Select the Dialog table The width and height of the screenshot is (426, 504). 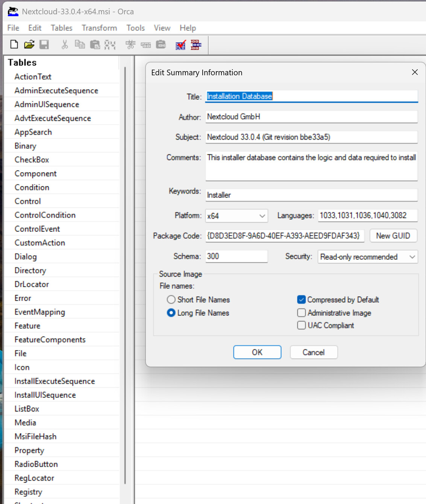click(x=26, y=257)
